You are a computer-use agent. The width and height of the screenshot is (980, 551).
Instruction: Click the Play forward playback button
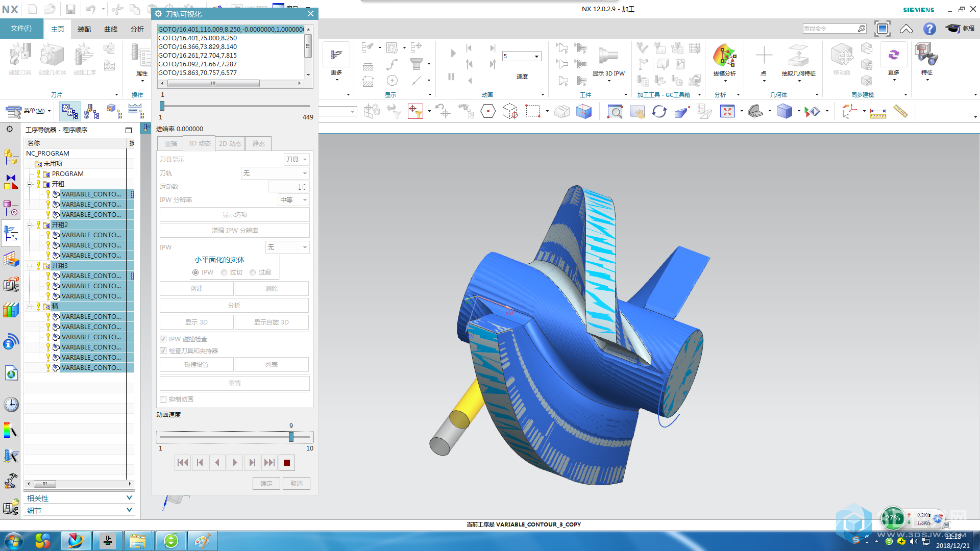[235, 463]
